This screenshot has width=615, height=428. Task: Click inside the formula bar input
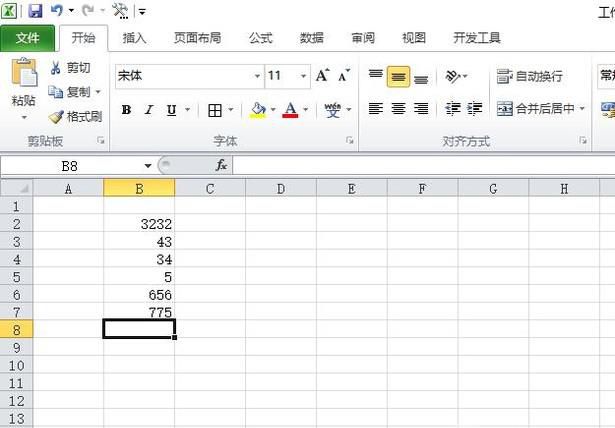pyautogui.click(x=424, y=166)
